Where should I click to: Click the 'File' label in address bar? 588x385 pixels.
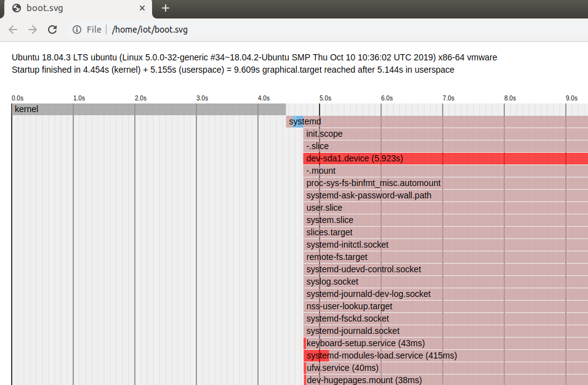click(x=94, y=30)
